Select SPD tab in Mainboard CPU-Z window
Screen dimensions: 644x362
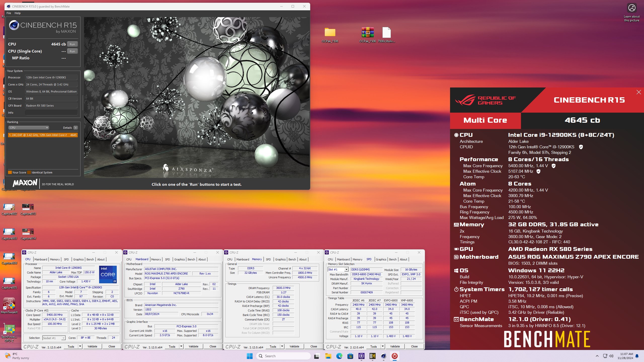tap(167, 259)
